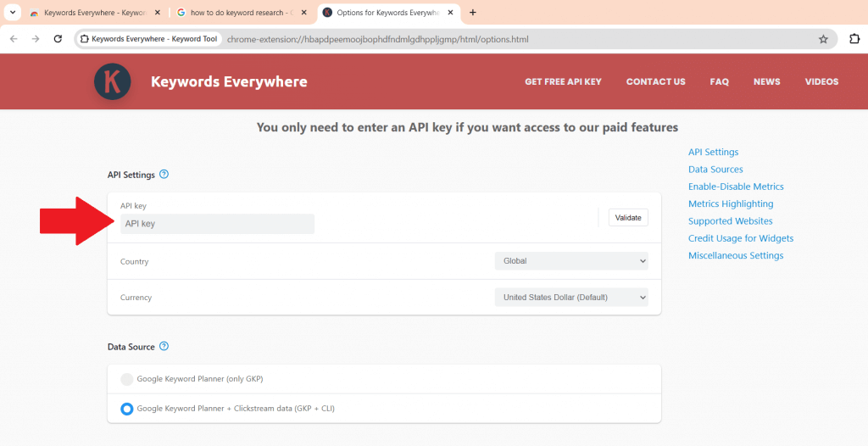Open the Country dropdown showing Global
Viewport: 868px width, 446px height.
click(571, 261)
